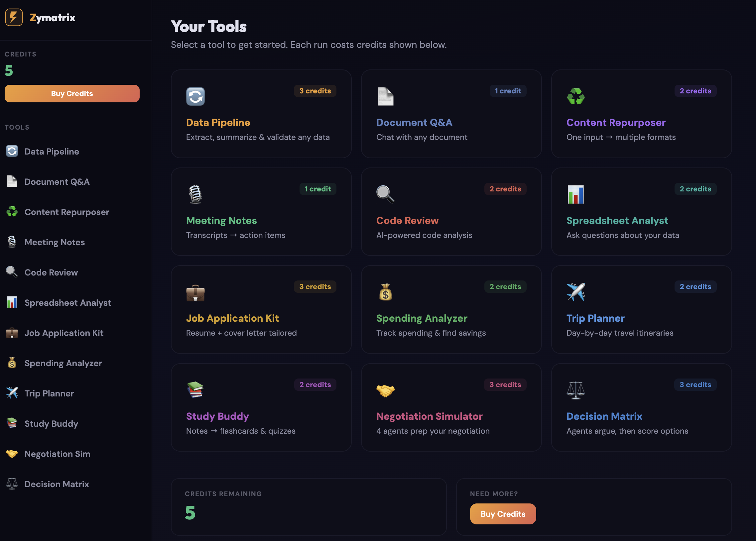
Task: Click the Credits Remaining panel
Action: click(308, 506)
